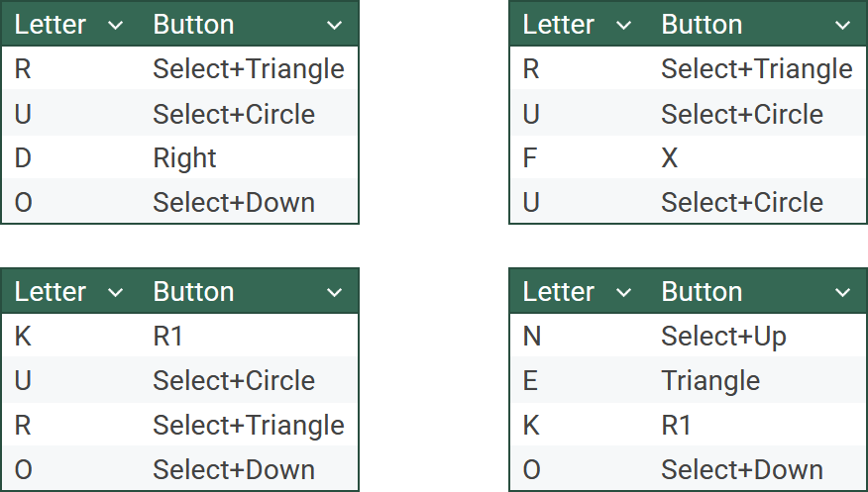Click the Select+Up cell
Viewport: 868px width, 492px height.
point(757,336)
